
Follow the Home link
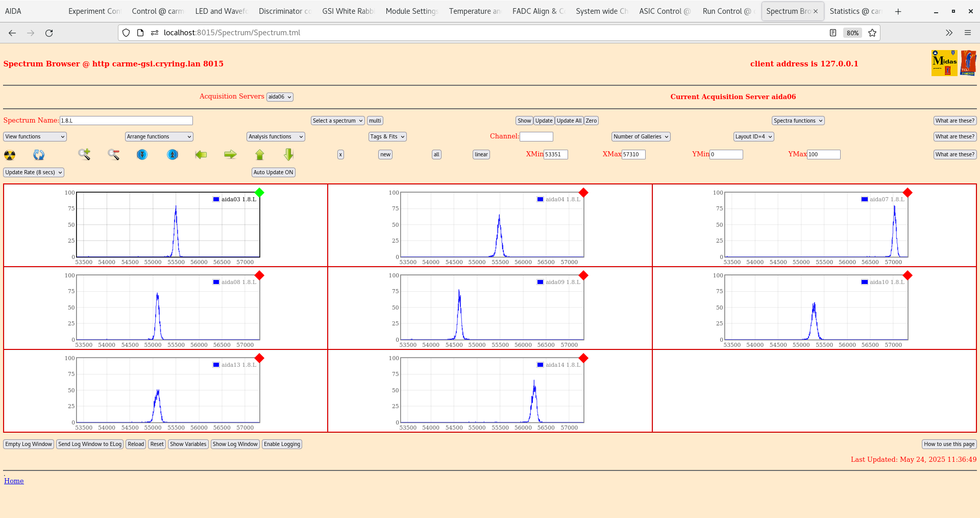(14, 481)
